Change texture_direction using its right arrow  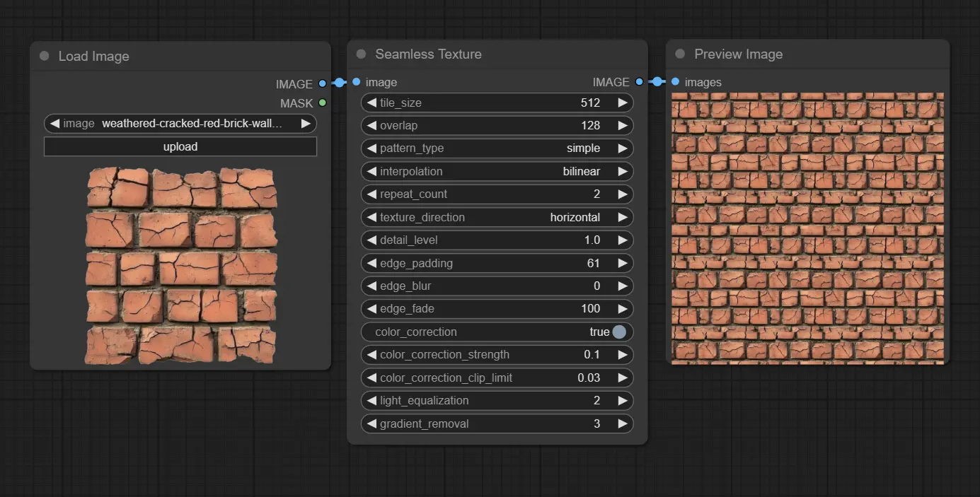pos(622,217)
